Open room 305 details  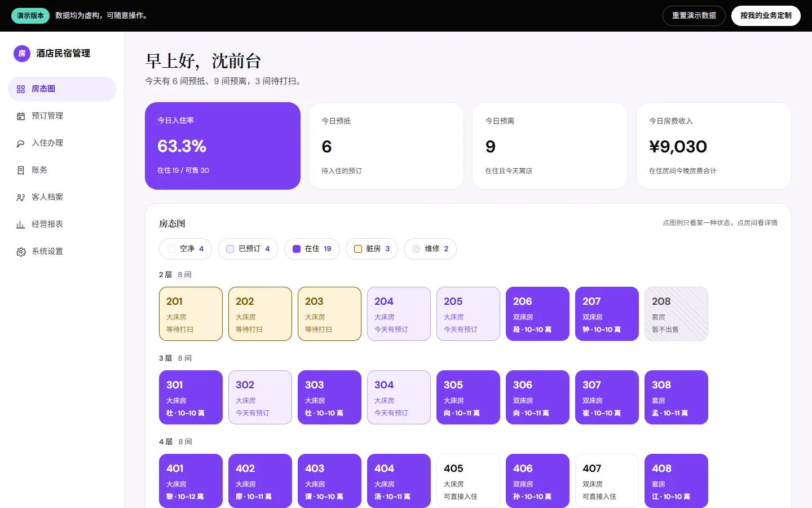click(x=468, y=397)
